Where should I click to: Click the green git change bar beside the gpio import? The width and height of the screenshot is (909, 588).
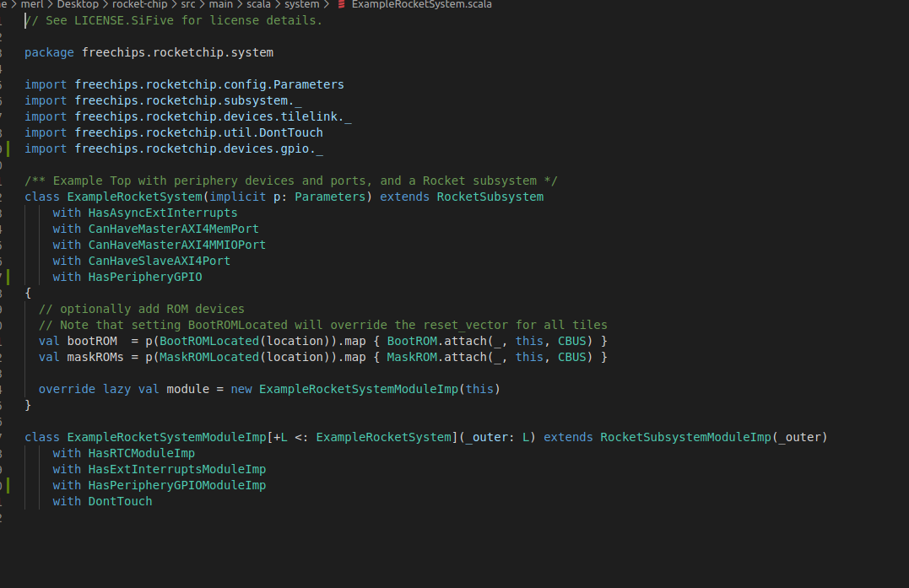tap(7, 148)
